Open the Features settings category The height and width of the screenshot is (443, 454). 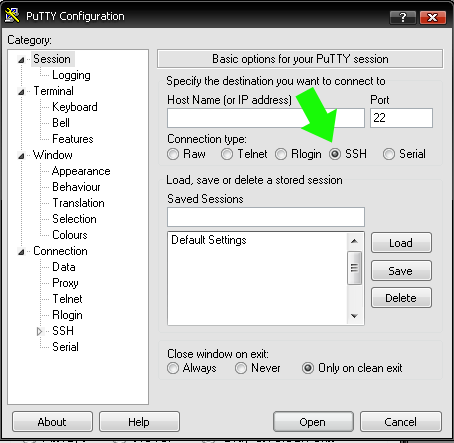coord(73,139)
